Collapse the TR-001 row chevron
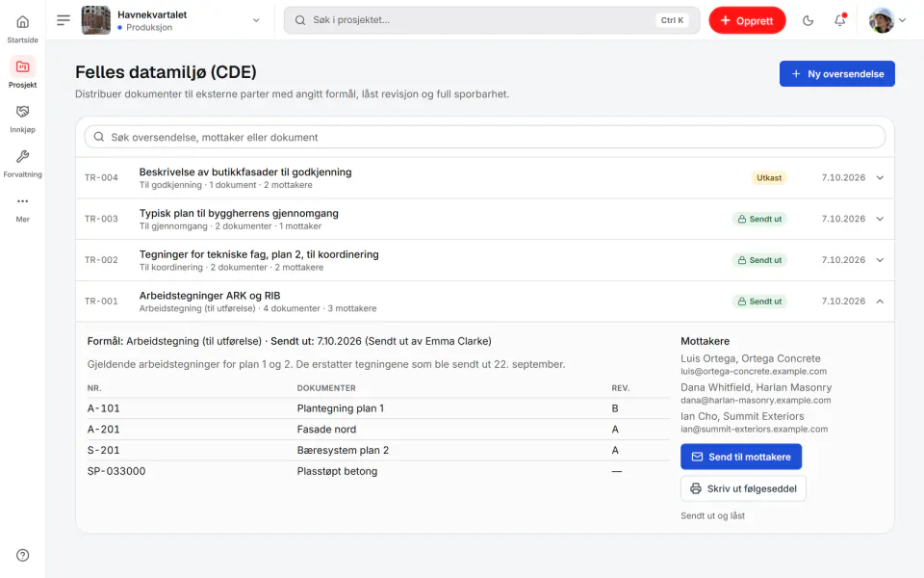This screenshot has width=924, height=578. pos(880,302)
